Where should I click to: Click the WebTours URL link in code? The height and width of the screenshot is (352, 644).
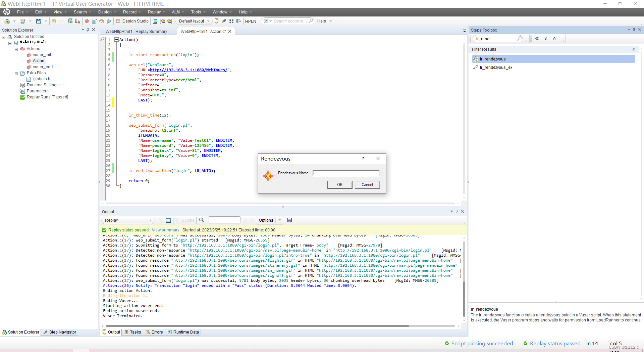click(x=189, y=70)
